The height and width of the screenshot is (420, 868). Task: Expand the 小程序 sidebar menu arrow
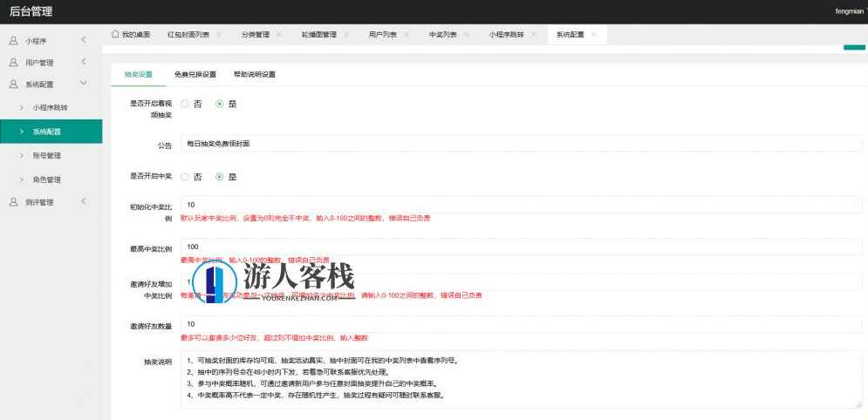point(84,40)
